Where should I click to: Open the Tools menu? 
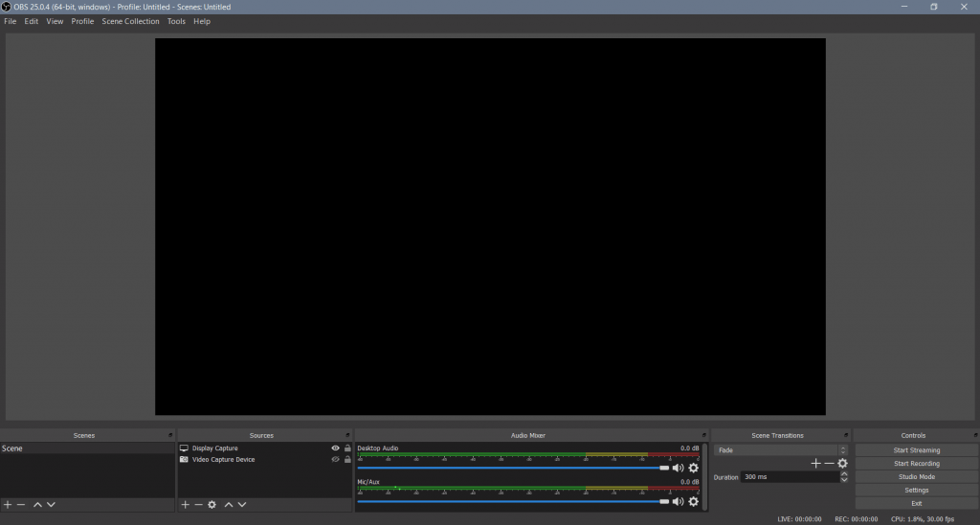click(176, 21)
